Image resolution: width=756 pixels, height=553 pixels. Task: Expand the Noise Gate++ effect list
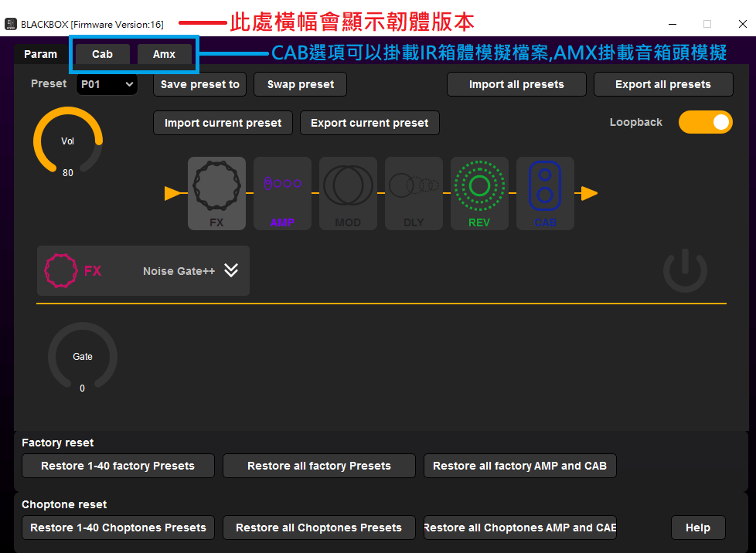(x=231, y=270)
